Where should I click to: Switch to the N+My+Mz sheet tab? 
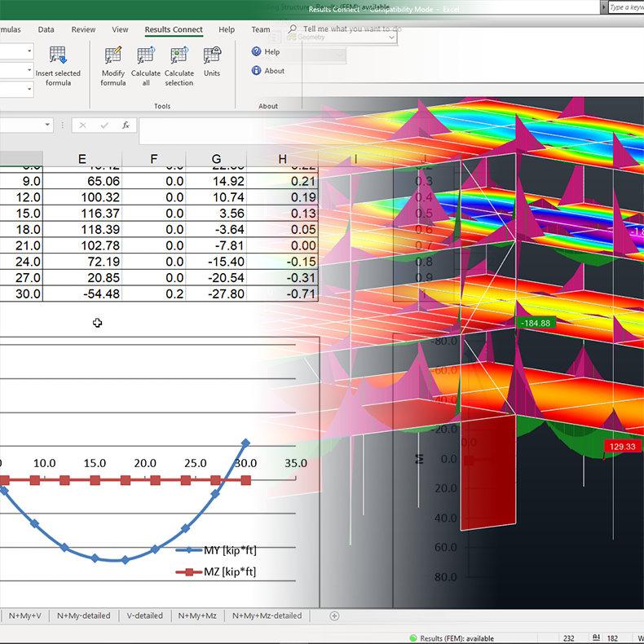tap(197, 616)
